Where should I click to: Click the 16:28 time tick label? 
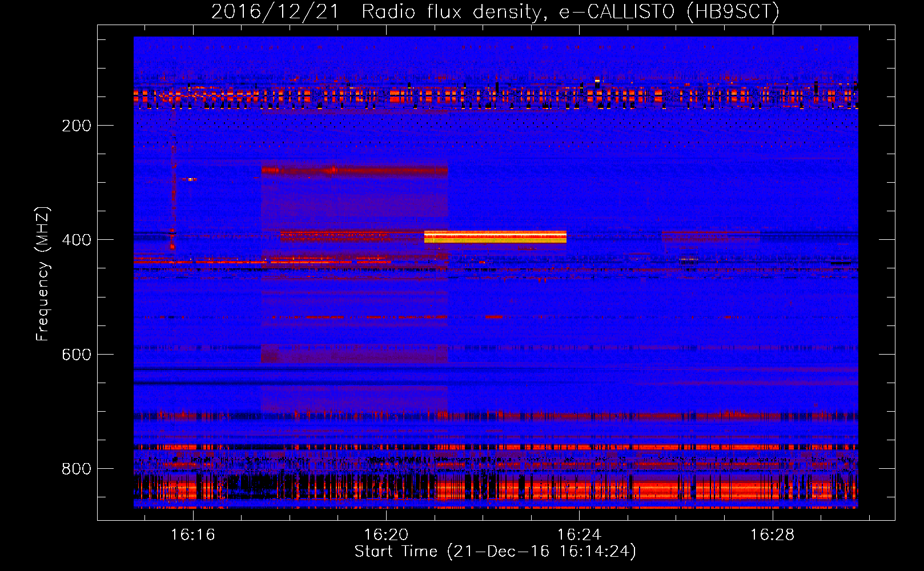772,535
